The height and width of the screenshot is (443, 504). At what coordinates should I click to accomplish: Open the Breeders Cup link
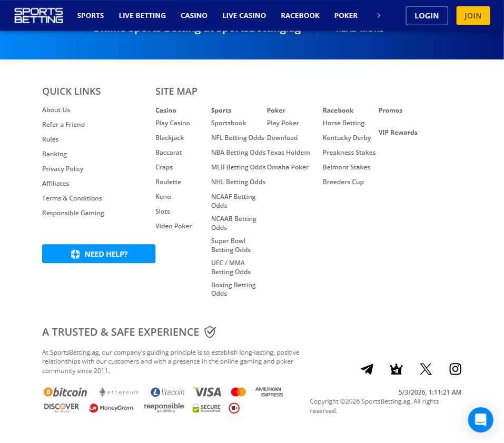point(343,182)
